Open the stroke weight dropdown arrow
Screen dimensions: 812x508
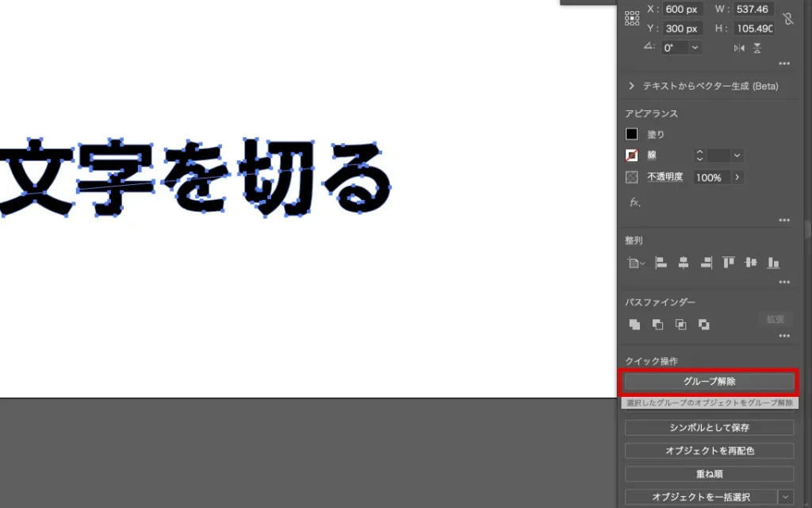(x=737, y=156)
